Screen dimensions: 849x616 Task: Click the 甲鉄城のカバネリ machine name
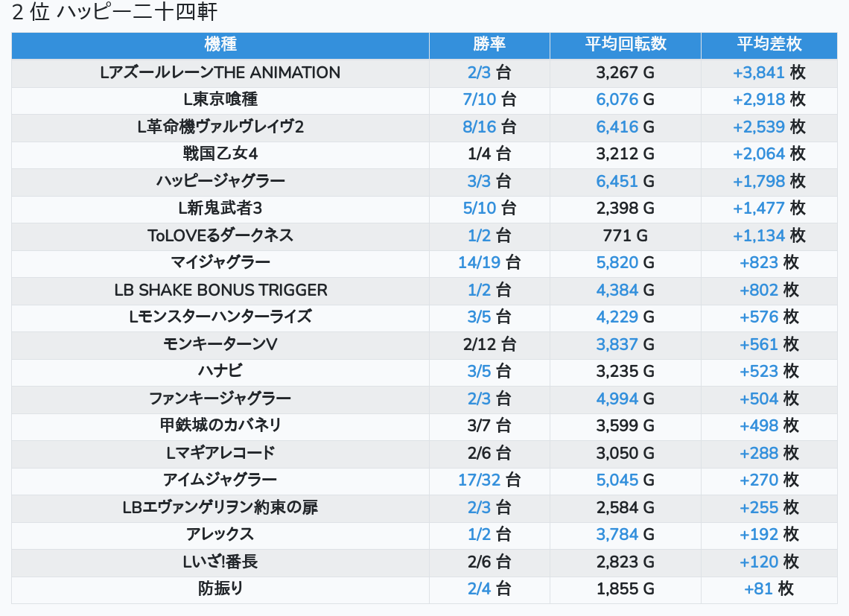click(220, 426)
